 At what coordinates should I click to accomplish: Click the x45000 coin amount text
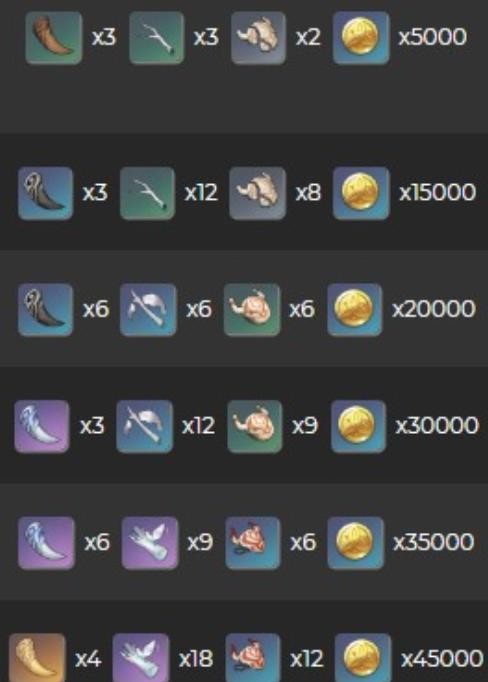click(x=442, y=659)
